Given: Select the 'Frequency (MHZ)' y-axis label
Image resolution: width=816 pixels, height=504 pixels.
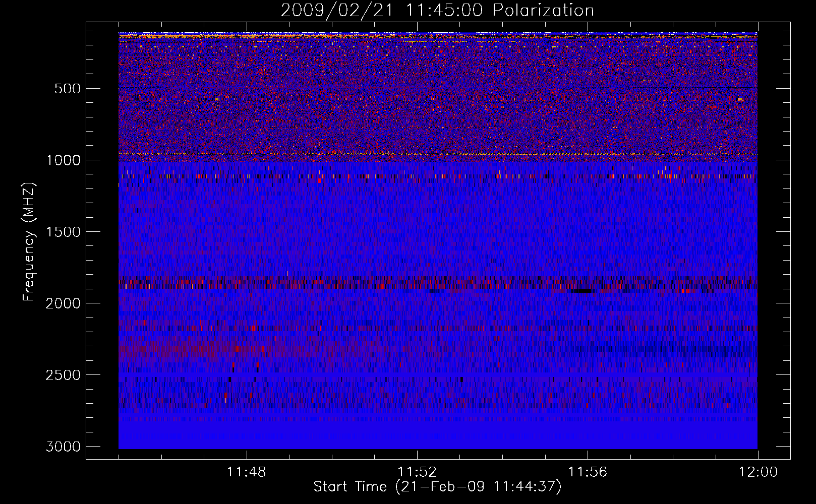Looking at the screenshot, I should click(x=29, y=242).
